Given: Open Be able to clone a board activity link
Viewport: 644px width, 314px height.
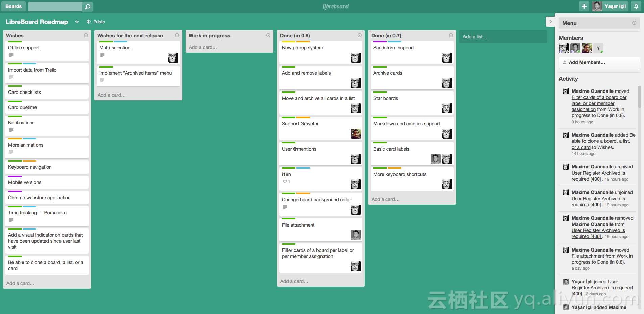Looking at the screenshot, I should click(603, 141).
